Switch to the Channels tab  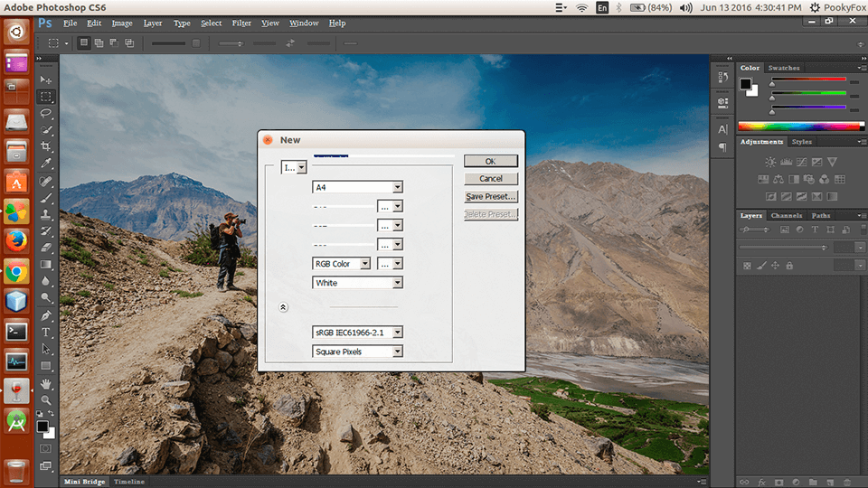click(786, 216)
